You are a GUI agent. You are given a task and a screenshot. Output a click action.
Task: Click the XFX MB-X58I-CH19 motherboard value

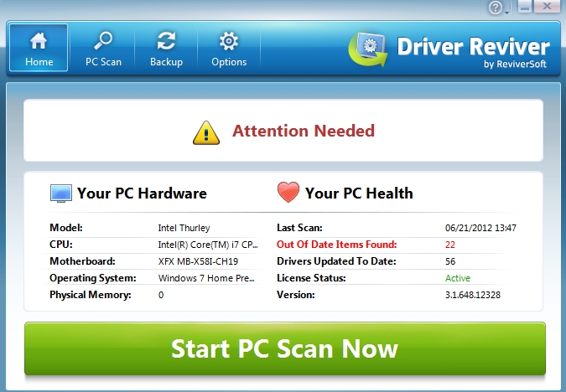point(198,261)
